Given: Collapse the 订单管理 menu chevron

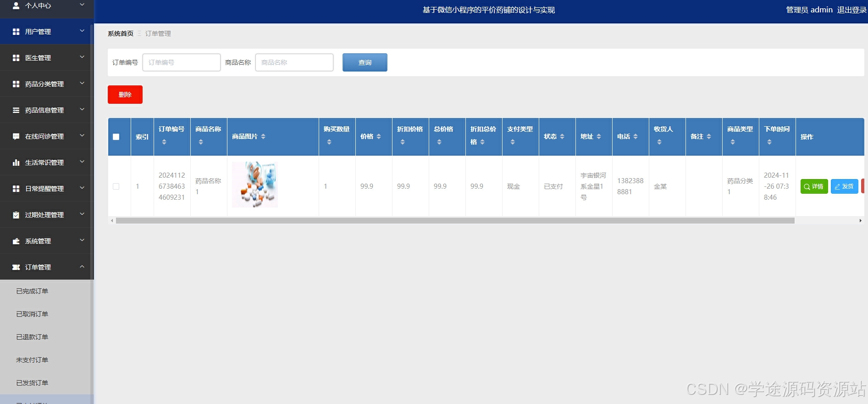Looking at the screenshot, I should coord(82,266).
